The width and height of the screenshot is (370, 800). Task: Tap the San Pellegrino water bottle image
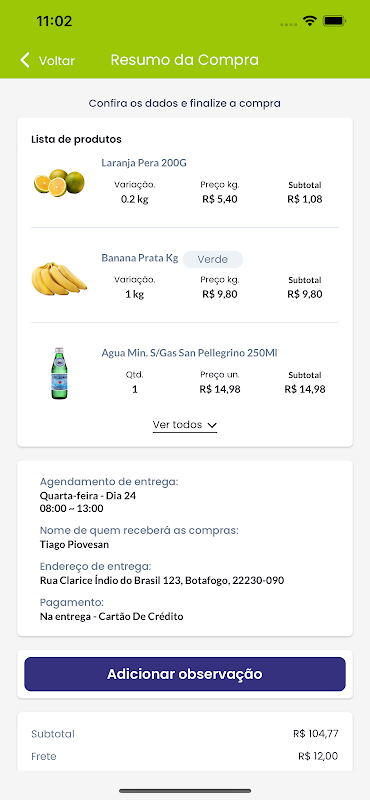tap(60, 373)
